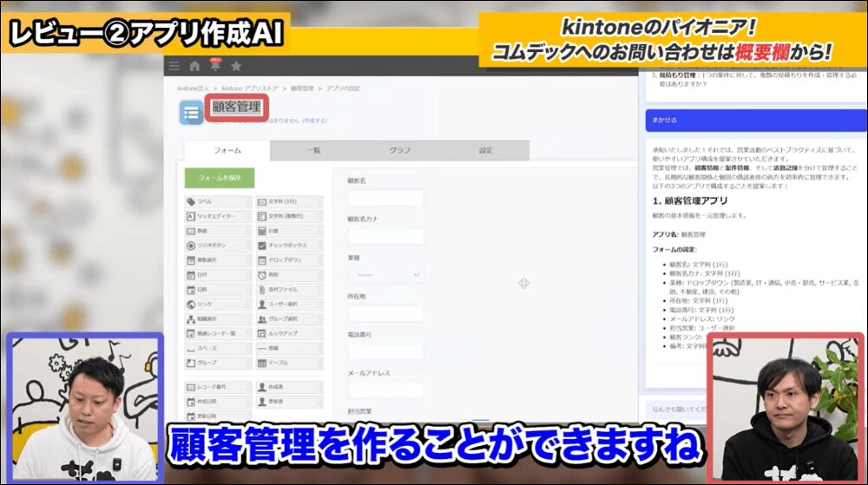
Task: Select the ルックアップ field in palette
Action: pyautogui.click(x=289, y=333)
